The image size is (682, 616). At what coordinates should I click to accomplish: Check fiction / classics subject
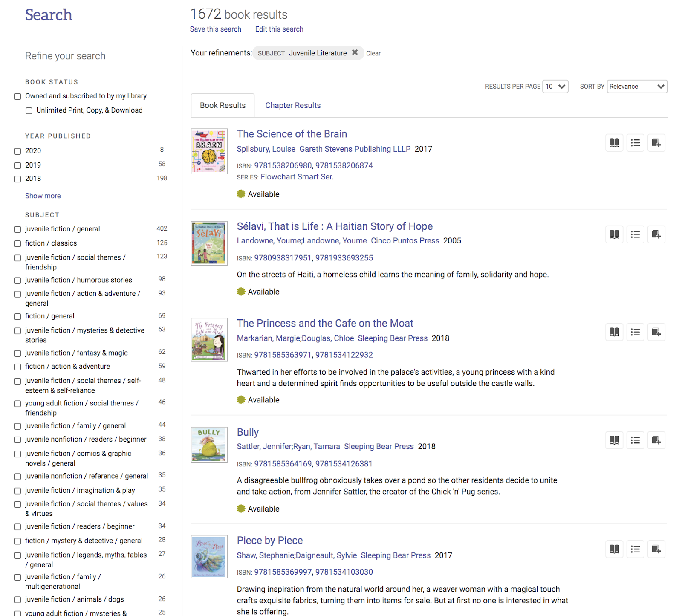point(18,244)
